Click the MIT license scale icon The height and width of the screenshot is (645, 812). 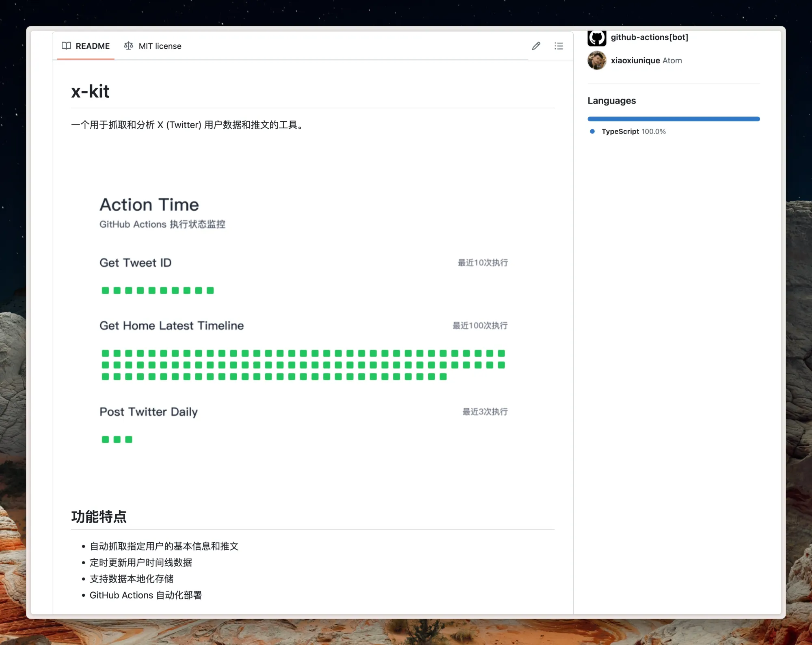(128, 45)
